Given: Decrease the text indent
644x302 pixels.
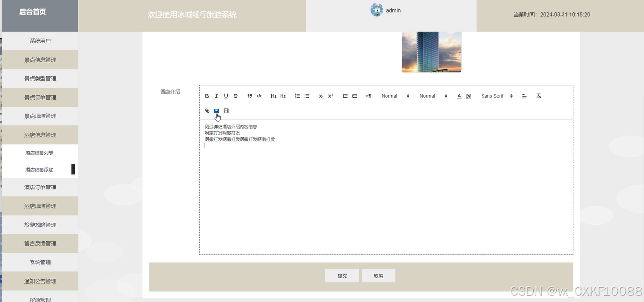Looking at the screenshot, I should [345, 96].
